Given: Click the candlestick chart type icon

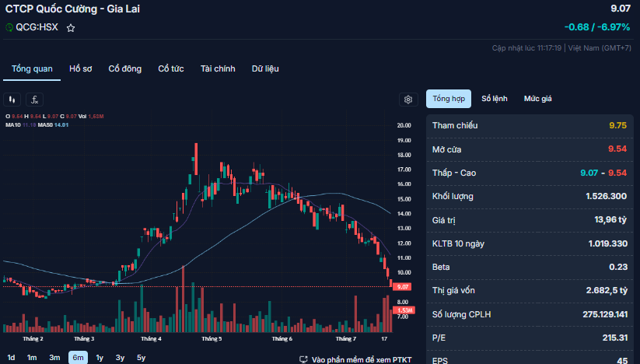Looking at the screenshot, I should [12, 100].
